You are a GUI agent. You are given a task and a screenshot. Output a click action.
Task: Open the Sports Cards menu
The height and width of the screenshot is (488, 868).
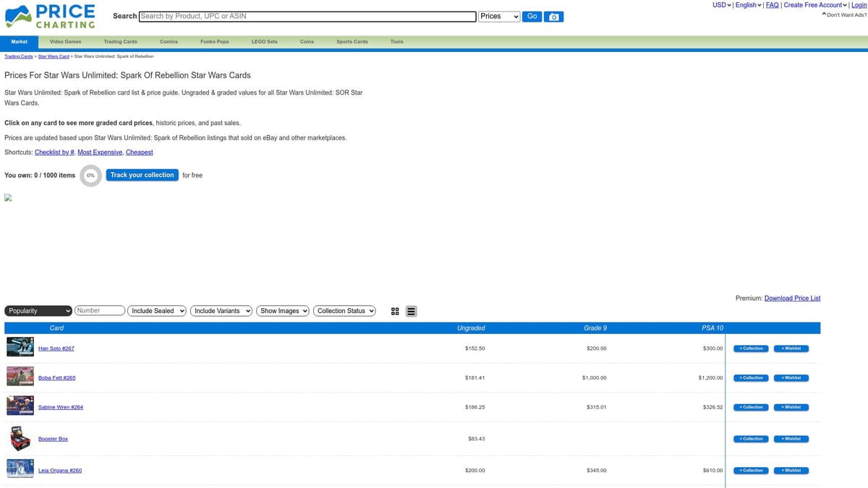(x=352, y=42)
